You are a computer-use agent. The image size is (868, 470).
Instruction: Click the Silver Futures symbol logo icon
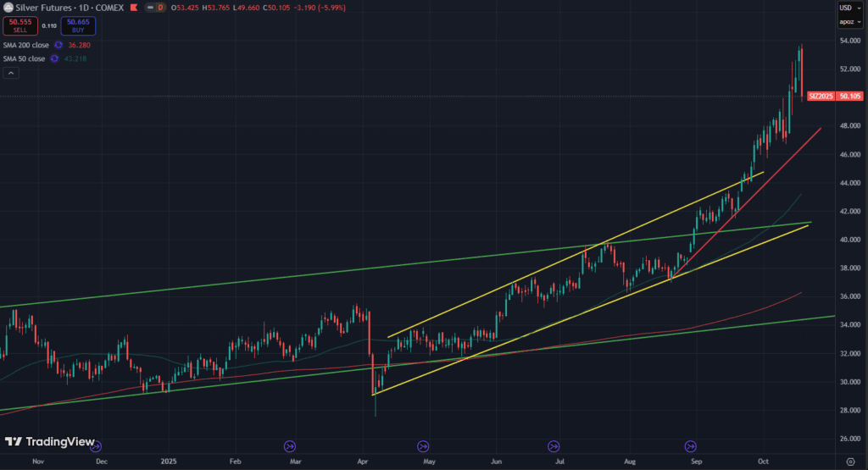8,8
